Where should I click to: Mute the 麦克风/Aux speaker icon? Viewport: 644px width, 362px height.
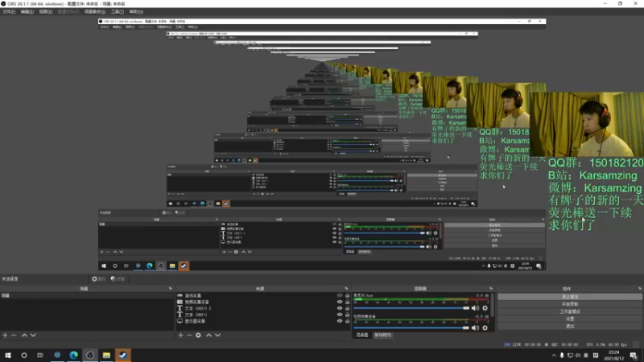475,308
